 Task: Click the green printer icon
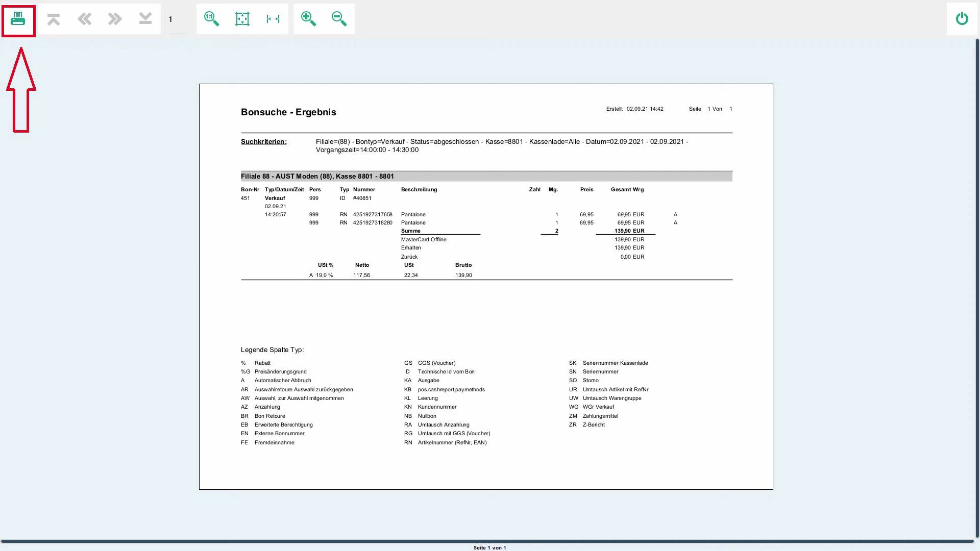tap(18, 19)
